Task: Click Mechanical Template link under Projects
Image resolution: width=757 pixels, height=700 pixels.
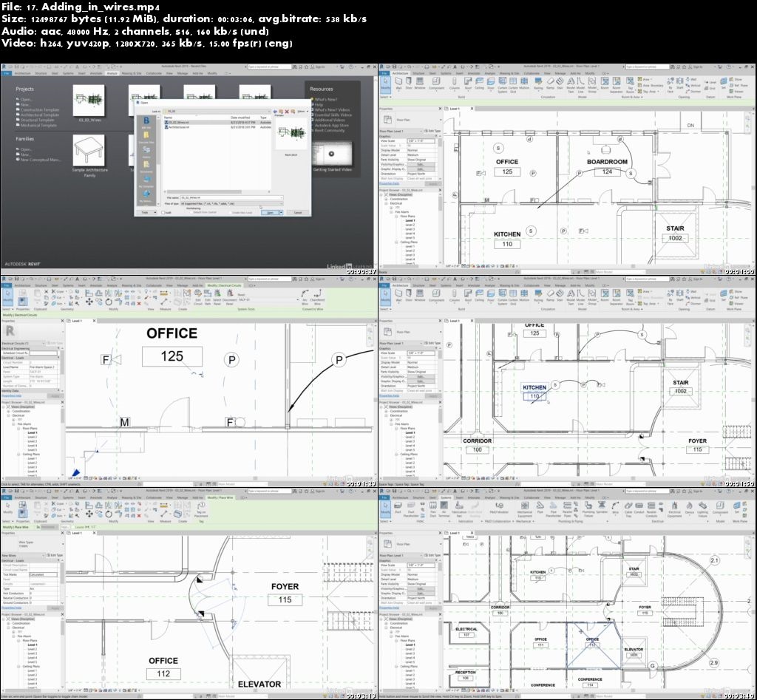Action: [38, 125]
